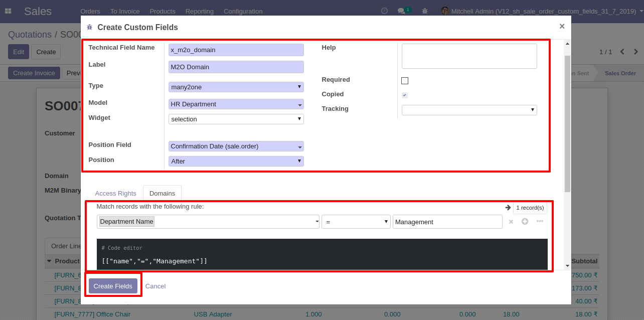The height and width of the screenshot is (320, 644).
Task: Switch to the Domains tab
Action: click(163, 193)
